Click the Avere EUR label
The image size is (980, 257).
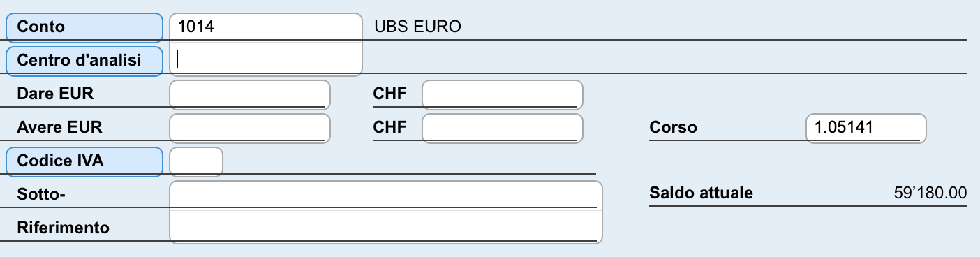tap(59, 128)
